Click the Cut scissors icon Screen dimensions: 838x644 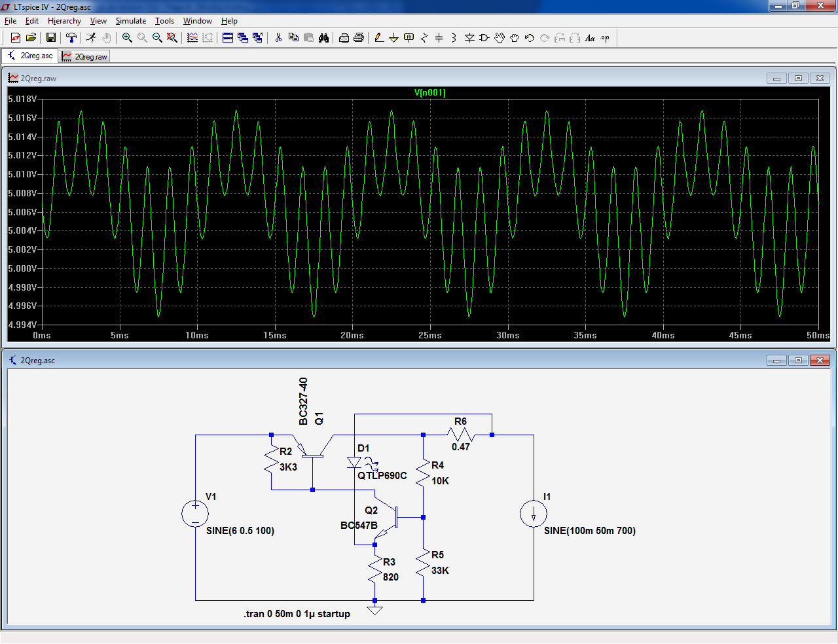[278, 38]
